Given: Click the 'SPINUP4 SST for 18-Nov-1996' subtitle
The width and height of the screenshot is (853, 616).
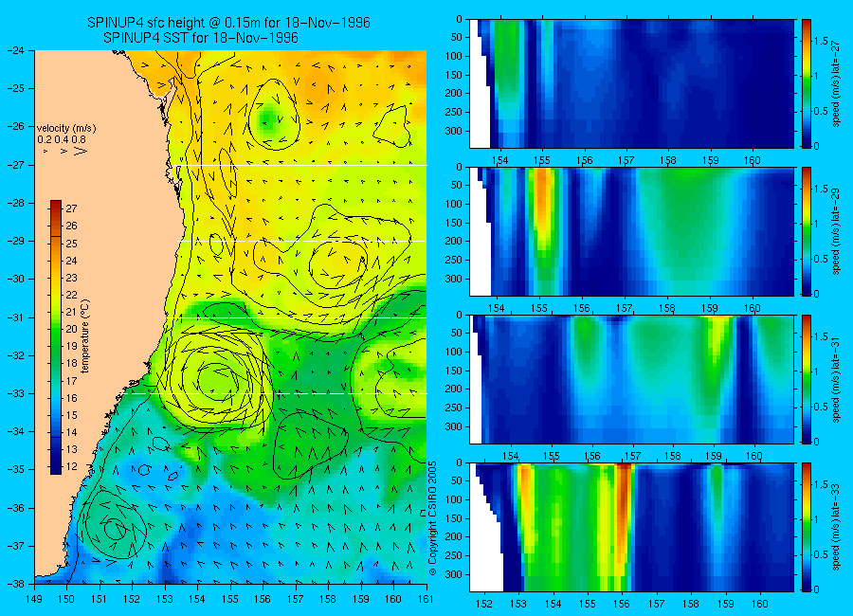Looking at the screenshot, I should tap(201, 38).
